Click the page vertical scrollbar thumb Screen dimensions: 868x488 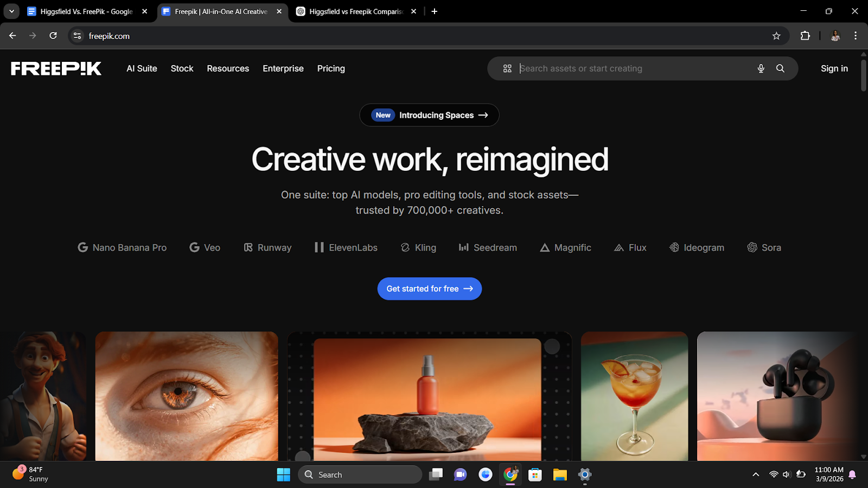(x=864, y=74)
